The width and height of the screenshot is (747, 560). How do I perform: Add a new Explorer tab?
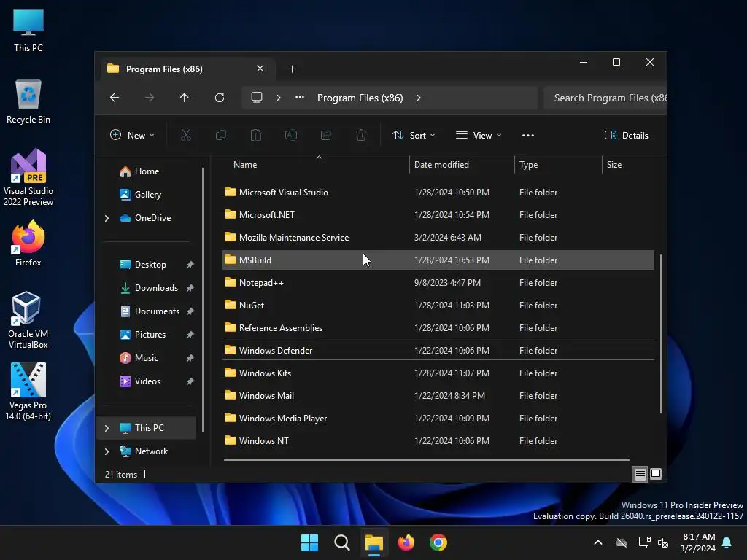[292, 69]
